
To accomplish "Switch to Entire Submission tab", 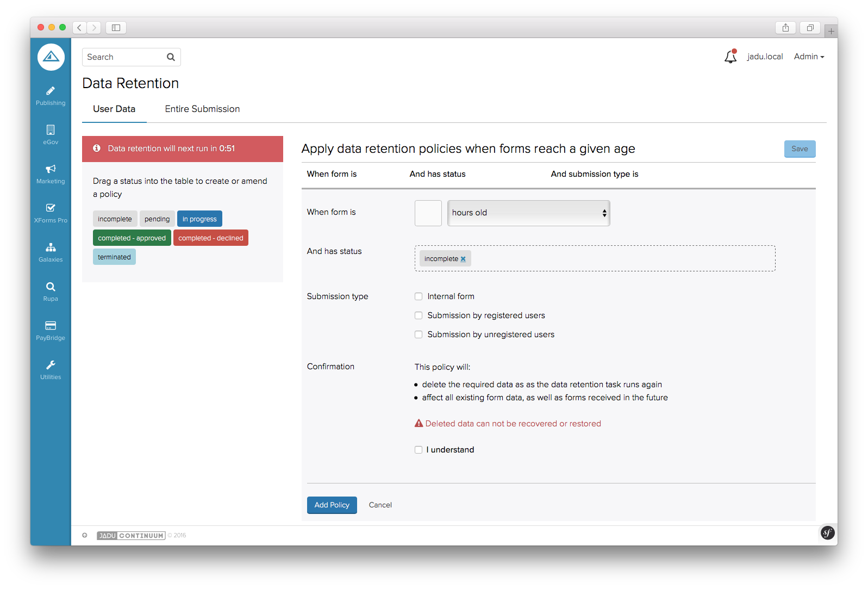I will click(202, 109).
